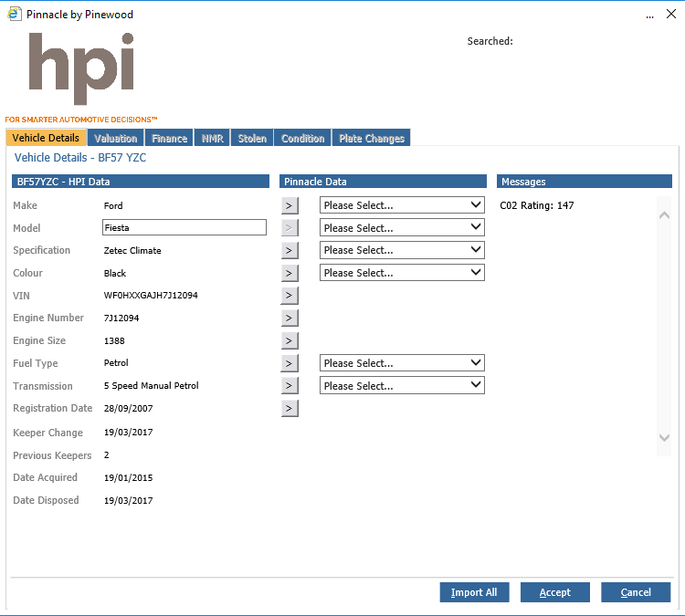Image resolution: width=685 pixels, height=616 pixels.
Task: Switch to the Condition tab
Action: coord(302,138)
